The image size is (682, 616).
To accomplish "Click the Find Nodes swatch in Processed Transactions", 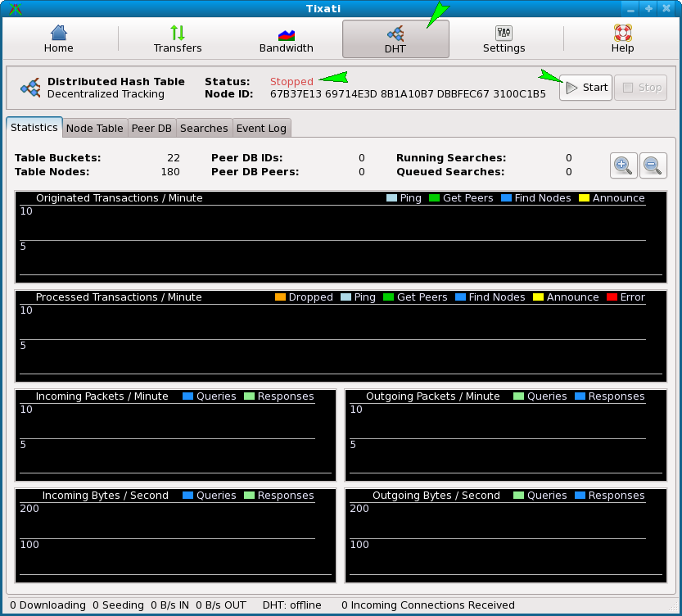I will [x=460, y=297].
